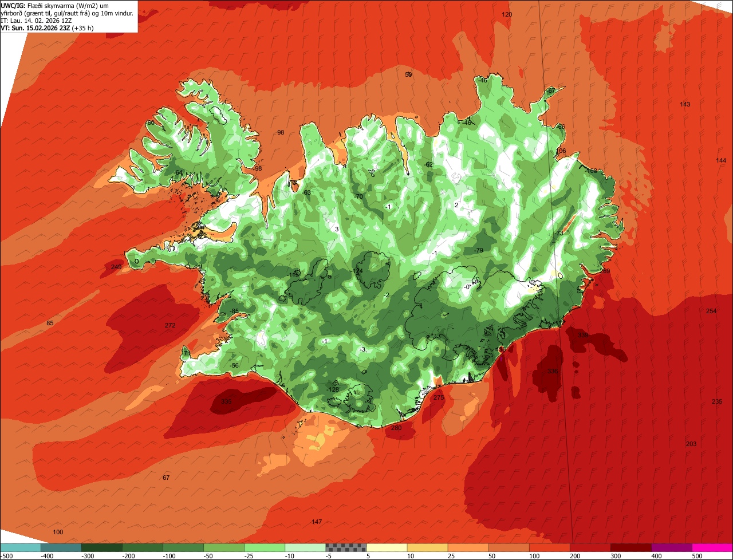Click the map value "108"
733x560 pixels.
click(x=592, y=171)
